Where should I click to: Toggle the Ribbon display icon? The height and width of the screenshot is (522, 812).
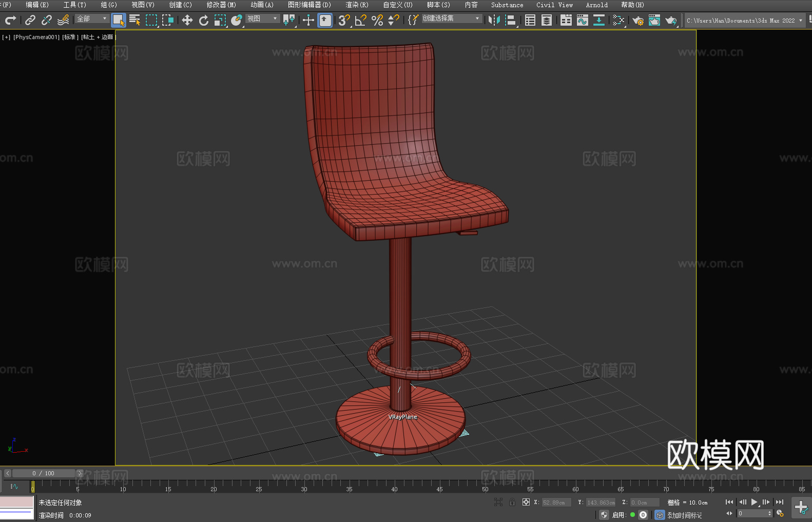(566, 20)
